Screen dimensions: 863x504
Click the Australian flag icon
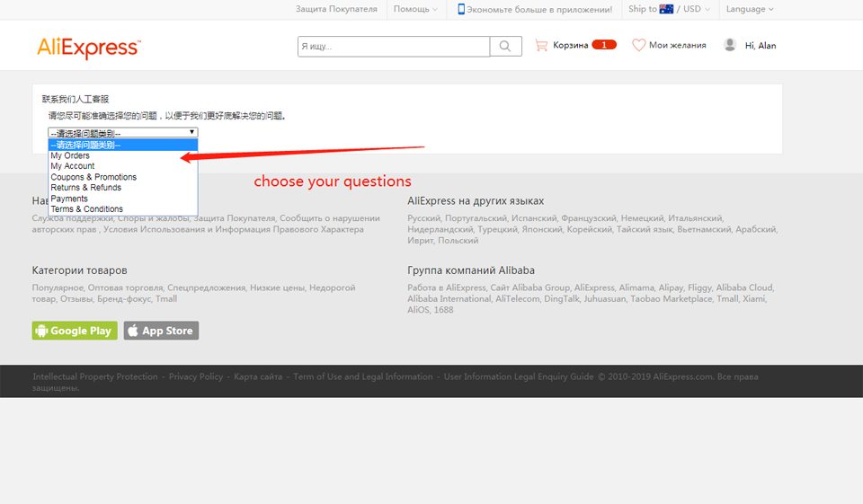click(x=666, y=9)
